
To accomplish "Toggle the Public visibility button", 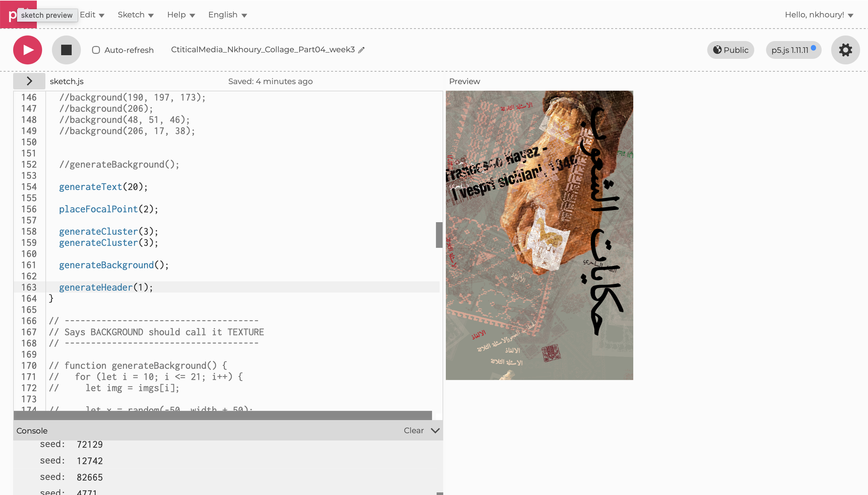I will click(731, 50).
